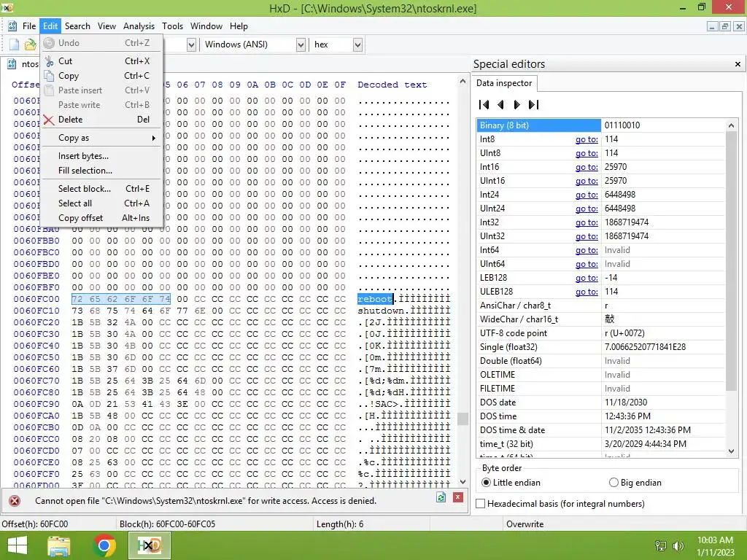Select the Single (float32) row value
The width and height of the screenshot is (747, 560).
[645, 347]
